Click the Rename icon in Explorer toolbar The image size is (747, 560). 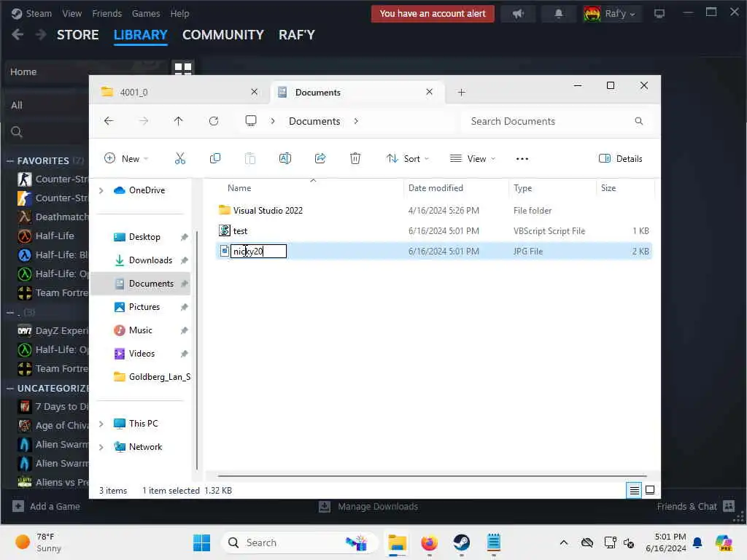(285, 158)
